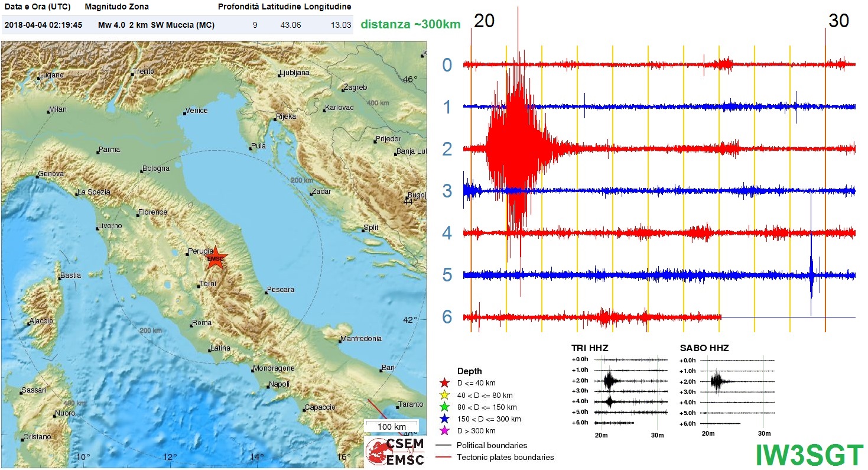868x470 pixels.
Task: Select seismogram hour row 2 label
Action: 447,149
